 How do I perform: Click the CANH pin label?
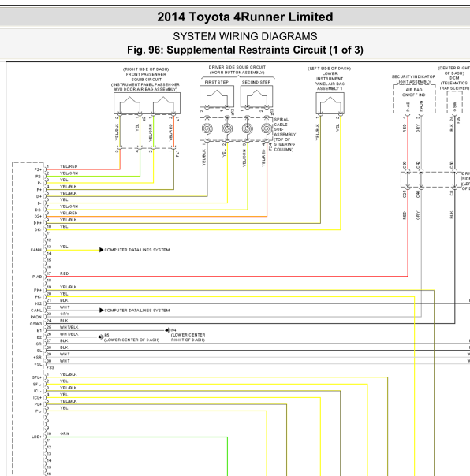click(x=35, y=250)
